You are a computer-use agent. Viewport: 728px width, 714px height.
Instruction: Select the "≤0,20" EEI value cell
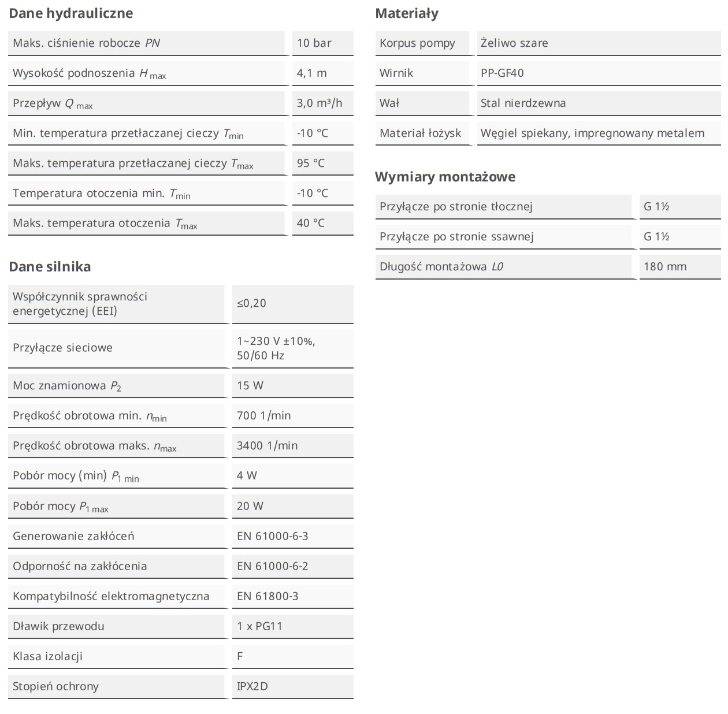[252, 303]
